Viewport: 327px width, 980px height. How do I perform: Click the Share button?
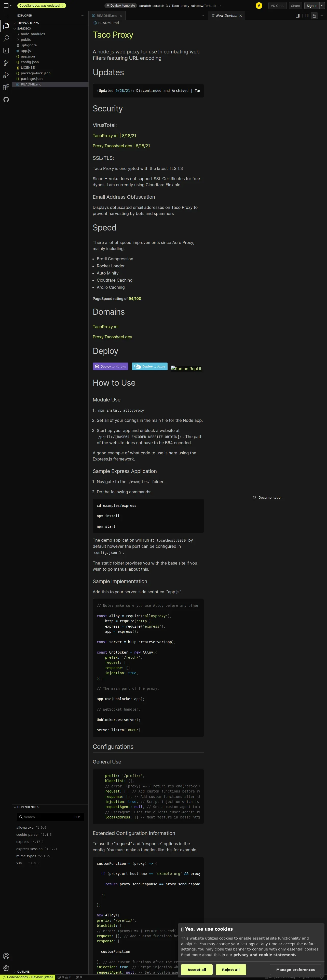[x=295, y=6]
